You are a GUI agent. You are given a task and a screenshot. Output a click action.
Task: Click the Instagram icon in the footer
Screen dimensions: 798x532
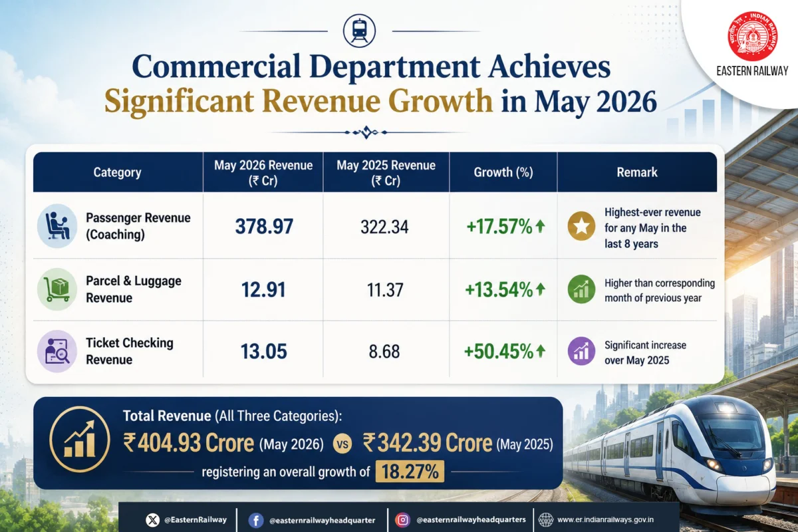coord(402,520)
